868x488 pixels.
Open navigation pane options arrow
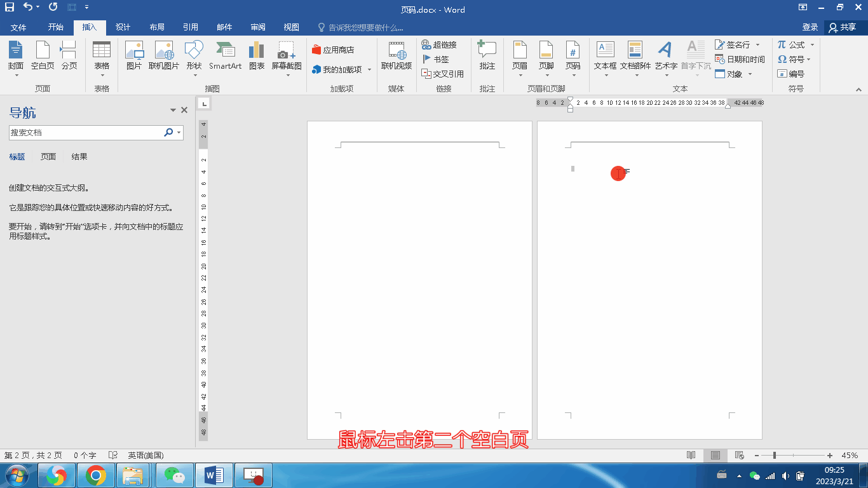click(x=173, y=110)
